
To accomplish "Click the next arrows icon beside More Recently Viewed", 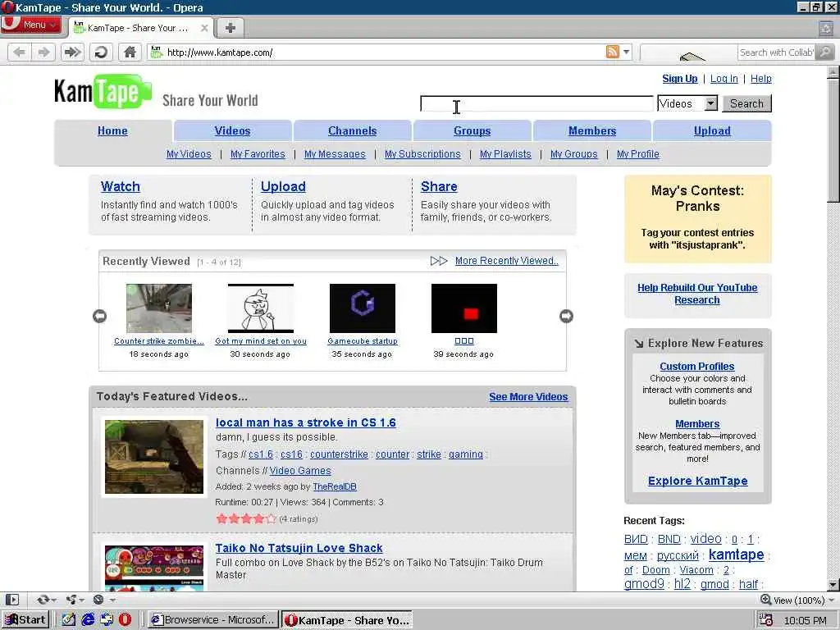I will click(x=439, y=261).
